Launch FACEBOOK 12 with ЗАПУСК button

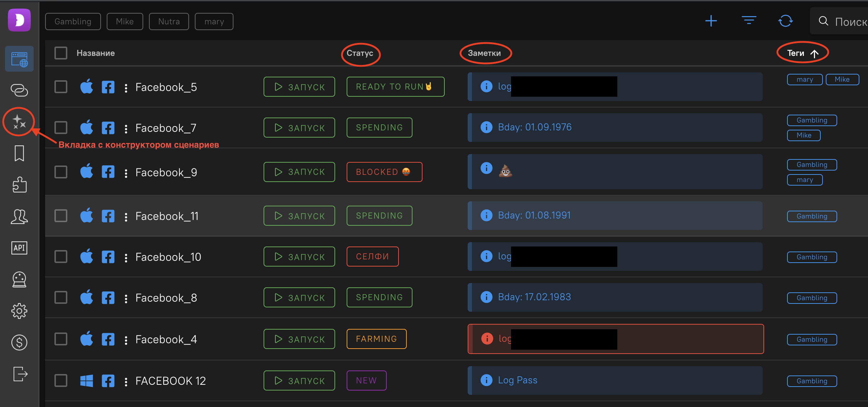tap(299, 380)
